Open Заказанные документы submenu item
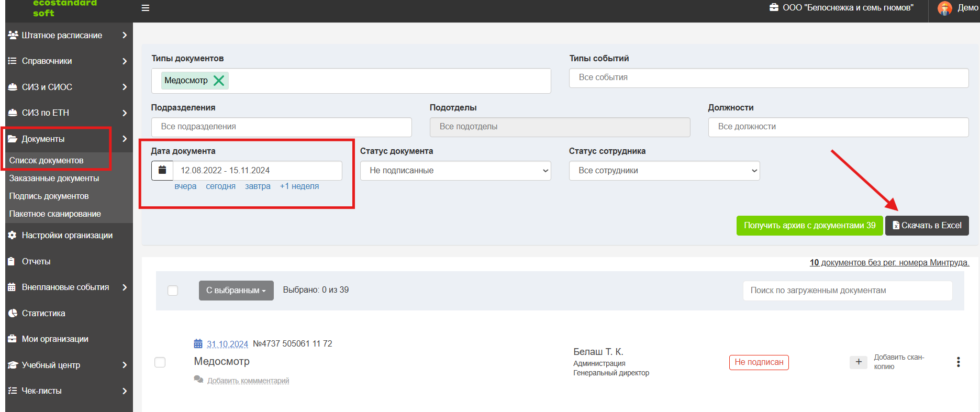Viewport: 980px width, 412px height. (x=54, y=179)
